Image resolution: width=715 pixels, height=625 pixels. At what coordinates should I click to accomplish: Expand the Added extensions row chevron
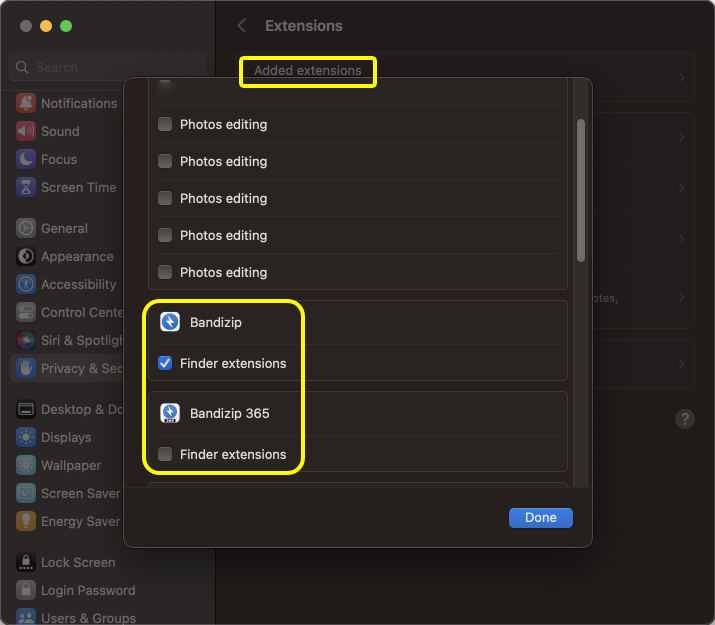click(x=681, y=78)
